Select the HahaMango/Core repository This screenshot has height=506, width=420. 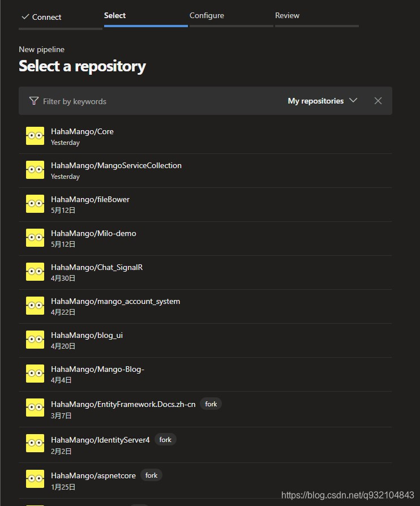[x=205, y=136]
